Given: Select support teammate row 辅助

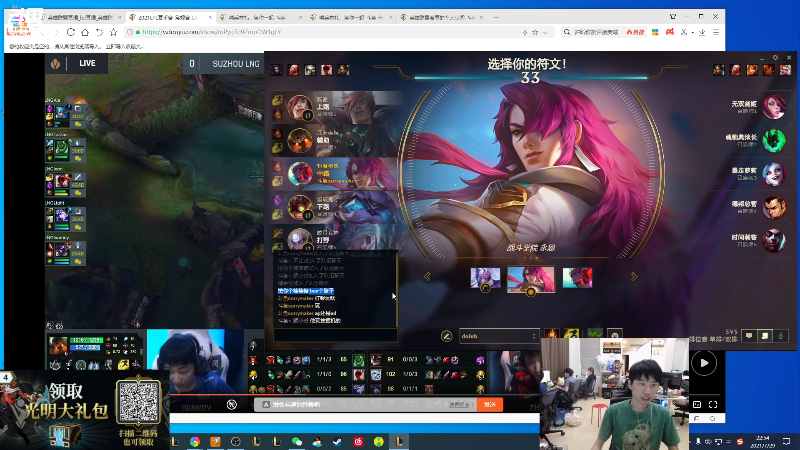Looking at the screenshot, I should [337, 140].
